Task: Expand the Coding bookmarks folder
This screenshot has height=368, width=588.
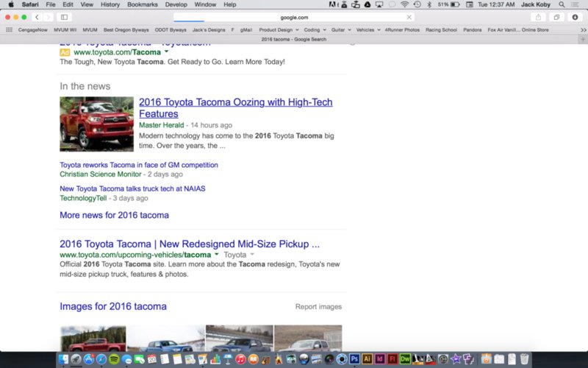Action: click(315, 29)
